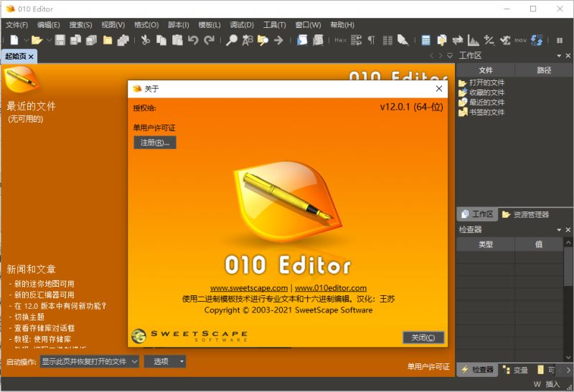The image size is (574, 392).
Task: Select 书签的文件 in workspace
Action: coord(481,113)
